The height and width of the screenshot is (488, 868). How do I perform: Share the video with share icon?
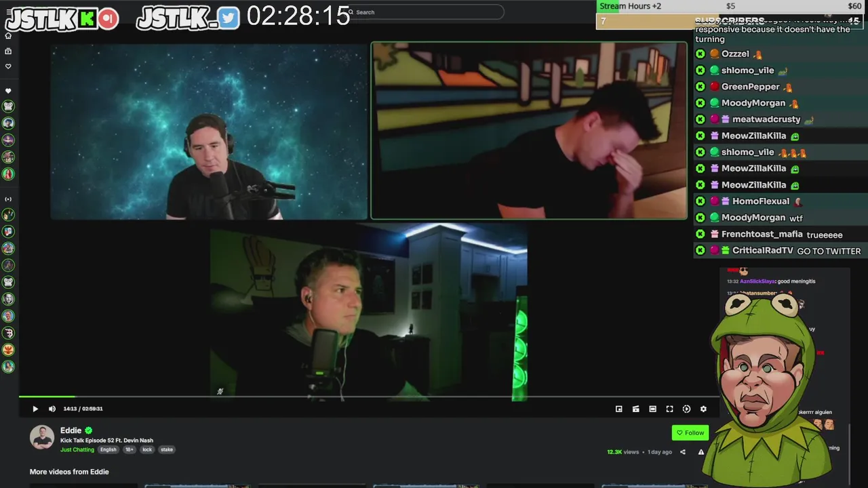[683, 452]
